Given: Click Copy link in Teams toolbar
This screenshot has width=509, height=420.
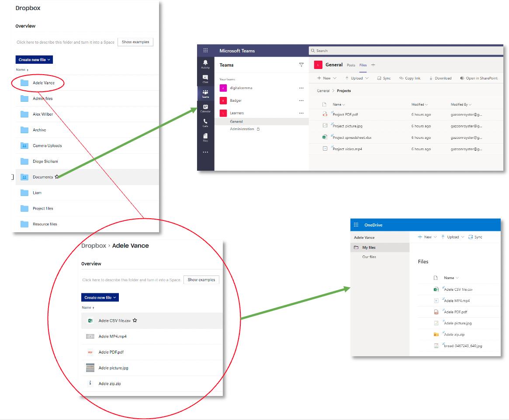Looking at the screenshot, I should point(410,78).
